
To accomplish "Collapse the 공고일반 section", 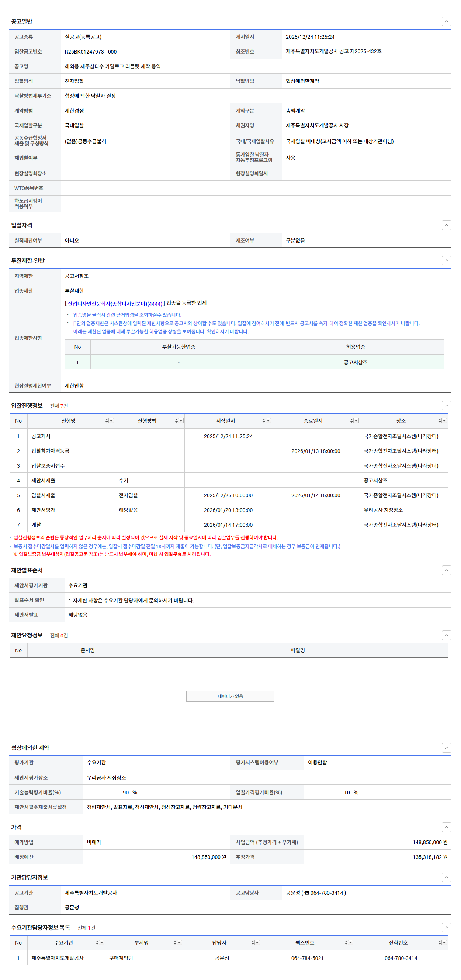I will [x=446, y=21].
